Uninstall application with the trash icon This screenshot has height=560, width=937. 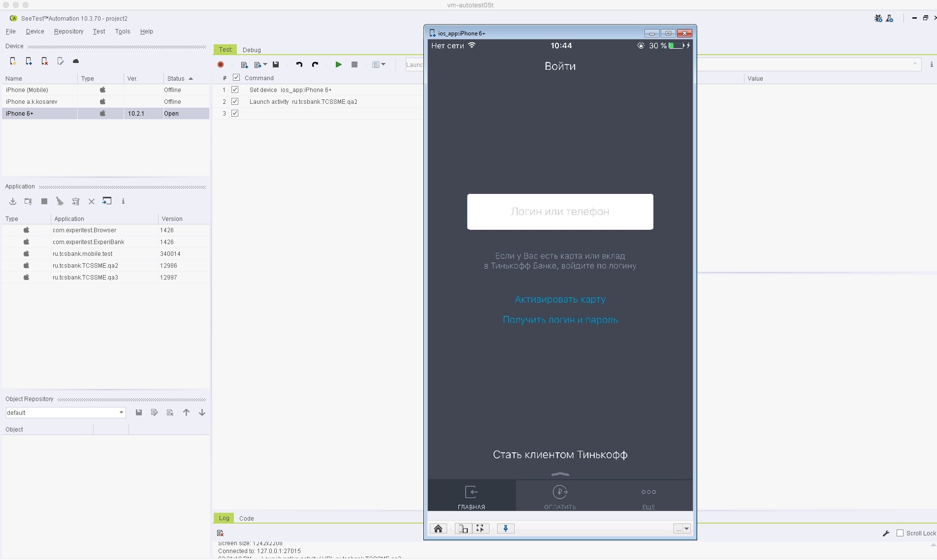(76, 201)
